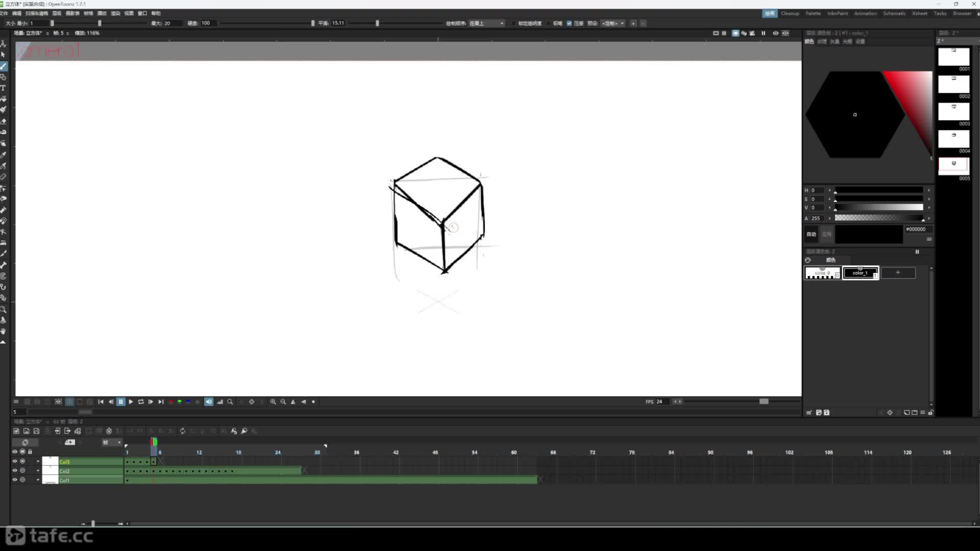Viewport: 980px width, 551px height.
Task: Click the add new style plus button
Action: point(898,273)
